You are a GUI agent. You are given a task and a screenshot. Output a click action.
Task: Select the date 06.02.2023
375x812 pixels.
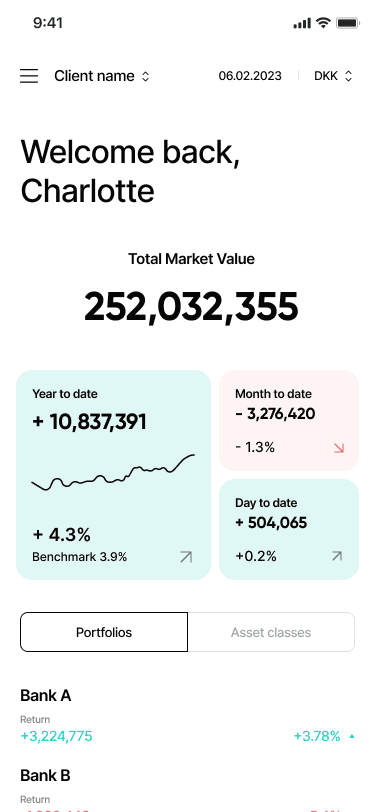(x=250, y=76)
